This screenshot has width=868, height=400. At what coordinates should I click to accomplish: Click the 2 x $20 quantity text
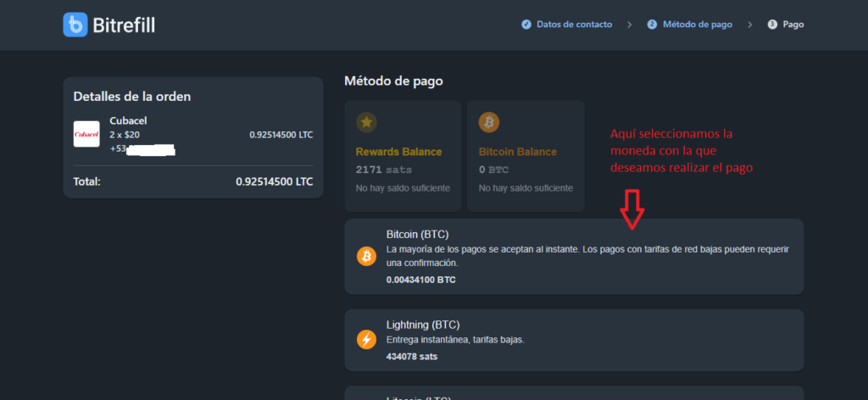tap(125, 135)
